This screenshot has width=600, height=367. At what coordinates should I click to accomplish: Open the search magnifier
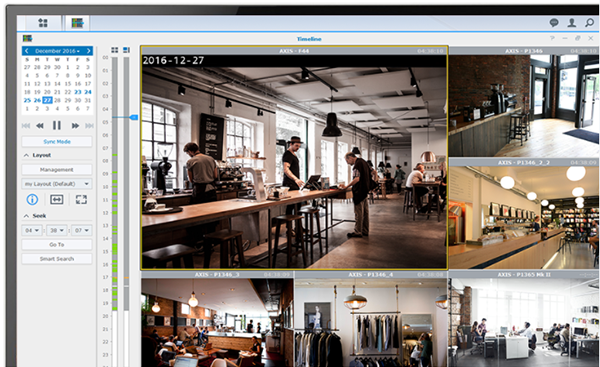pyautogui.click(x=589, y=23)
